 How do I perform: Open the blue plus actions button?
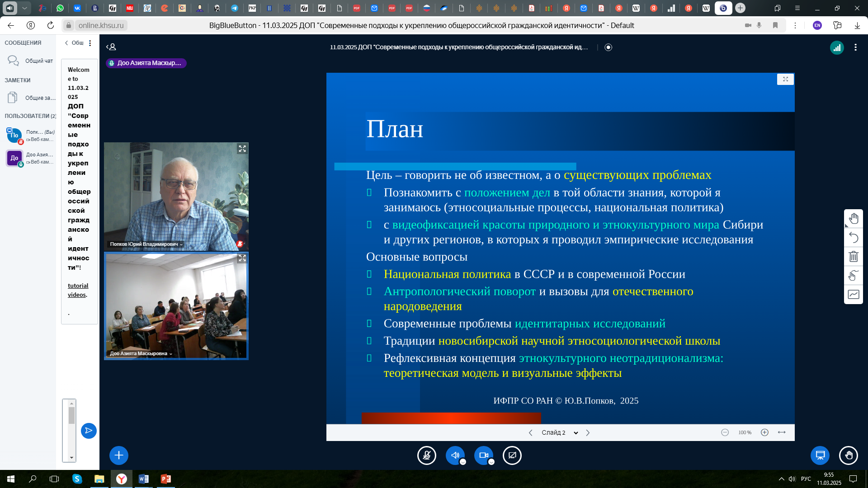[119, 455]
